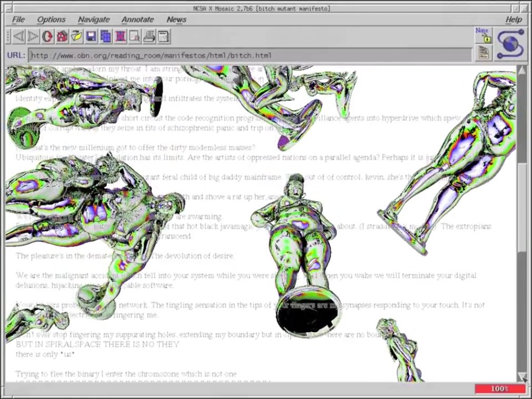
Task: Close the window via the pink X icon
Action: [x=121, y=36]
